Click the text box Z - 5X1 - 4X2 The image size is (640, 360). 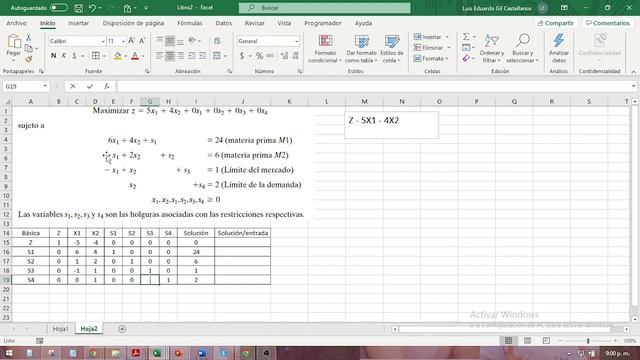391,125
